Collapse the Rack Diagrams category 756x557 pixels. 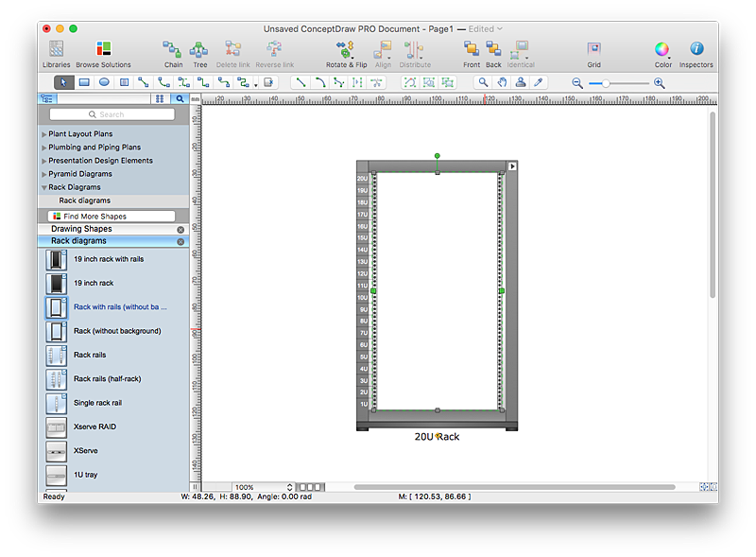pyautogui.click(x=44, y=187)
